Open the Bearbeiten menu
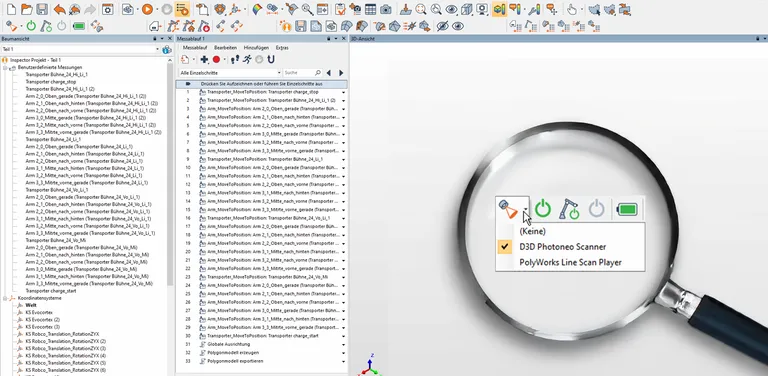Screen dimensions: 768x376 [225, 47]
